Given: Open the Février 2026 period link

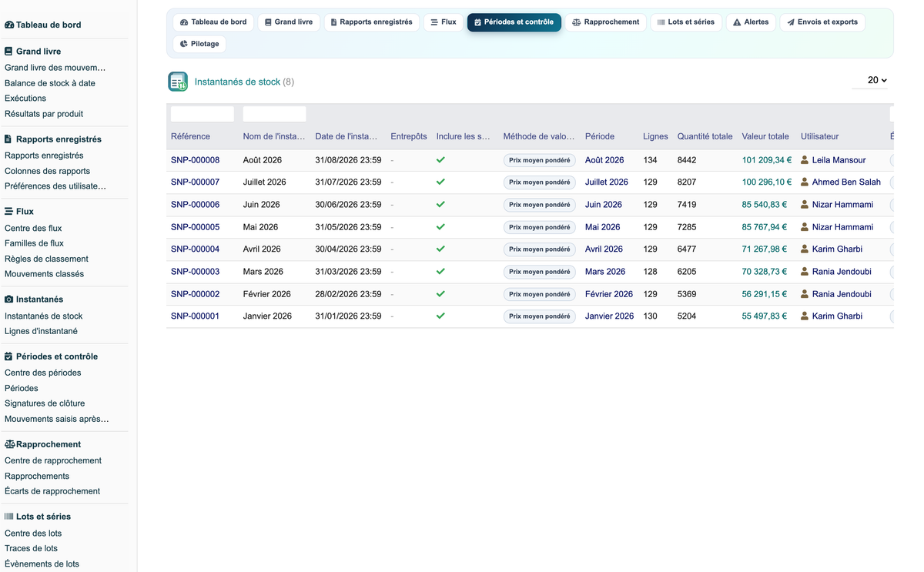Looking at the screenshot, I should click(x=609, y=294).
